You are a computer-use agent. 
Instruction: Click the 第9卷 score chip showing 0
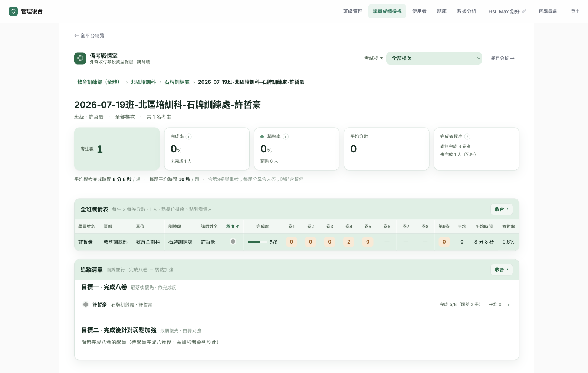click(444, 242)
